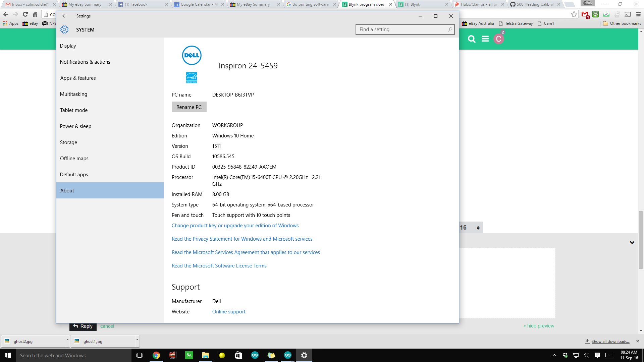This screenshot has width=644, height=362.
Task: Click the Reply button in the browser page
Action: coord(83,326)
